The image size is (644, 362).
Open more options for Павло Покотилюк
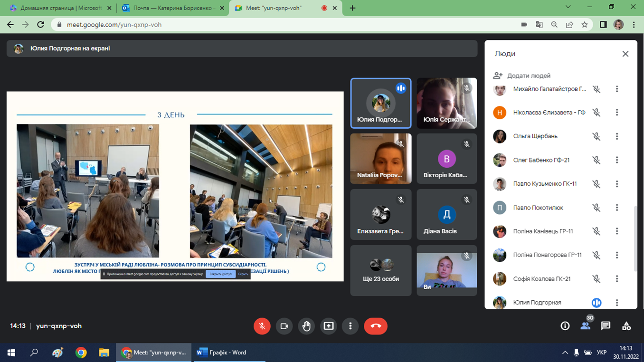pyautogui.click(x=617, y=208)
